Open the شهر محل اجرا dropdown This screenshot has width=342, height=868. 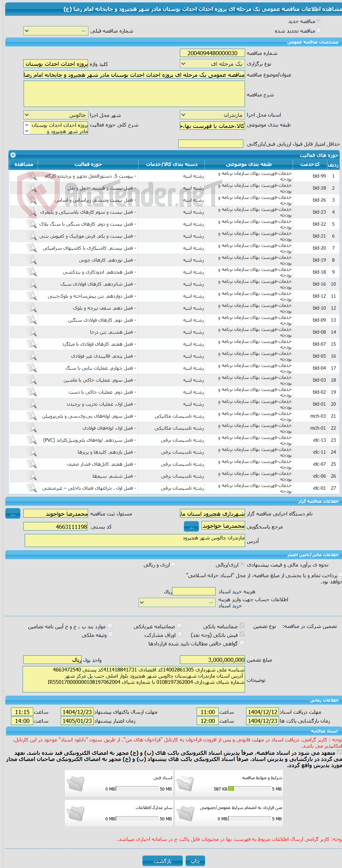pyautogui.click(x=56, y=115)
